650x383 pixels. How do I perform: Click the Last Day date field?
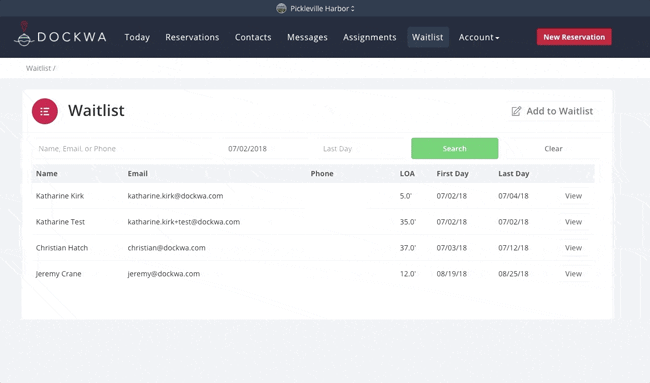click(361, 148)
